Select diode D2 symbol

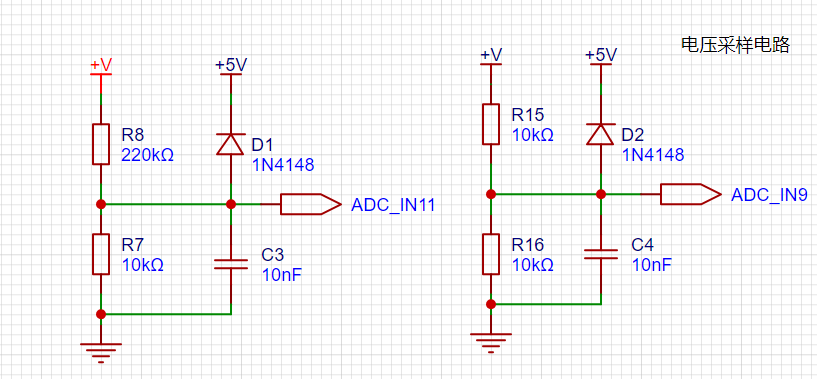coord(600,134)
